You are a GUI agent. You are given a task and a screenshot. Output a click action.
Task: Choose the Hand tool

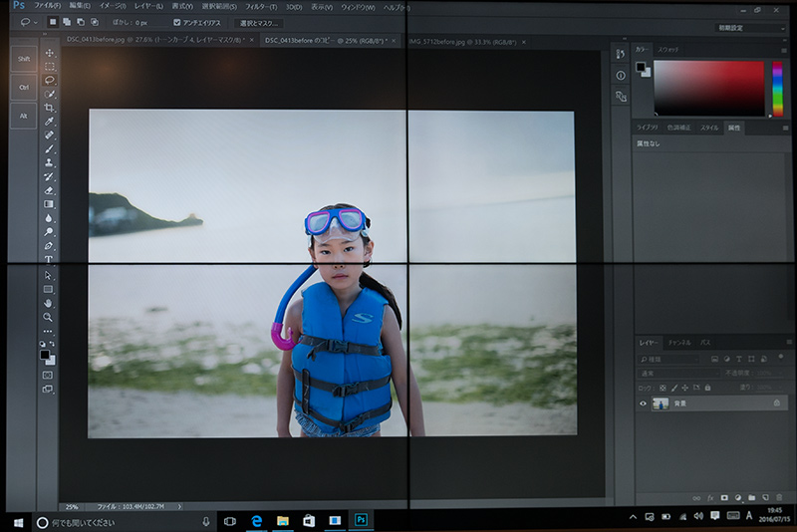[x=49, y=303]
